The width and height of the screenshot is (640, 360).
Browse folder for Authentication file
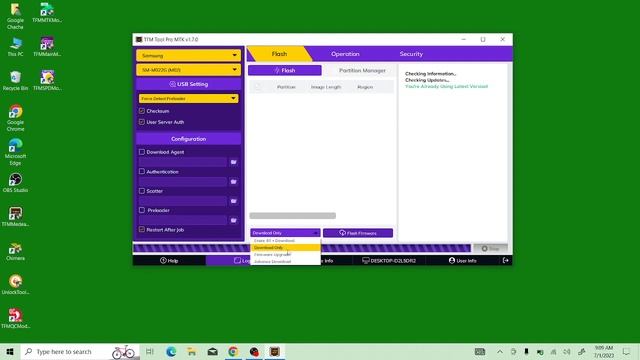tap(233, 182)
